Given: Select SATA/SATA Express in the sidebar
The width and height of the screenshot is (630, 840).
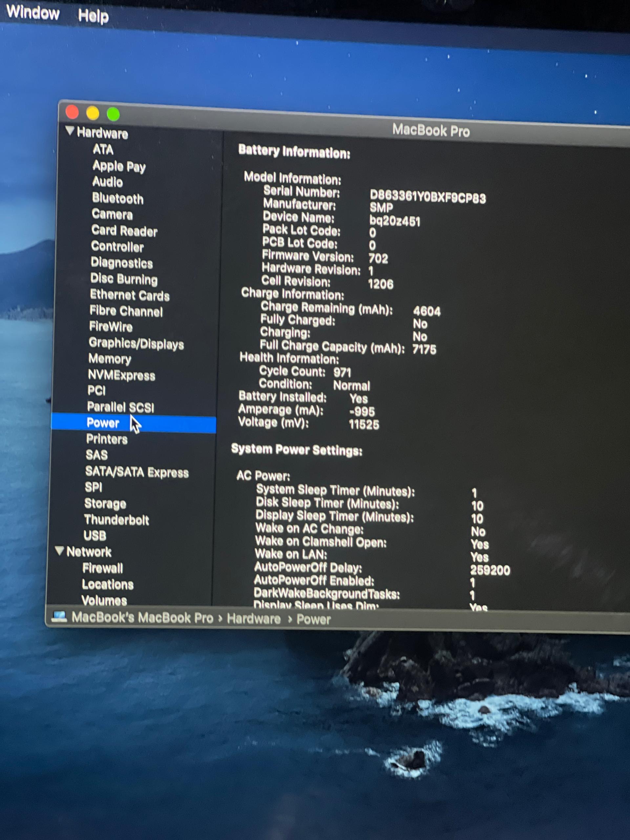Looking at the screenshot, I should [x=137, y=472].
